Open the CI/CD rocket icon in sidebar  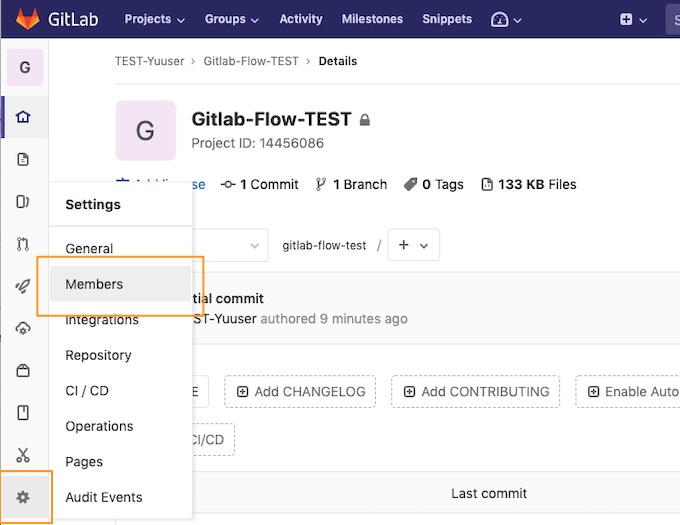(23, 286)
